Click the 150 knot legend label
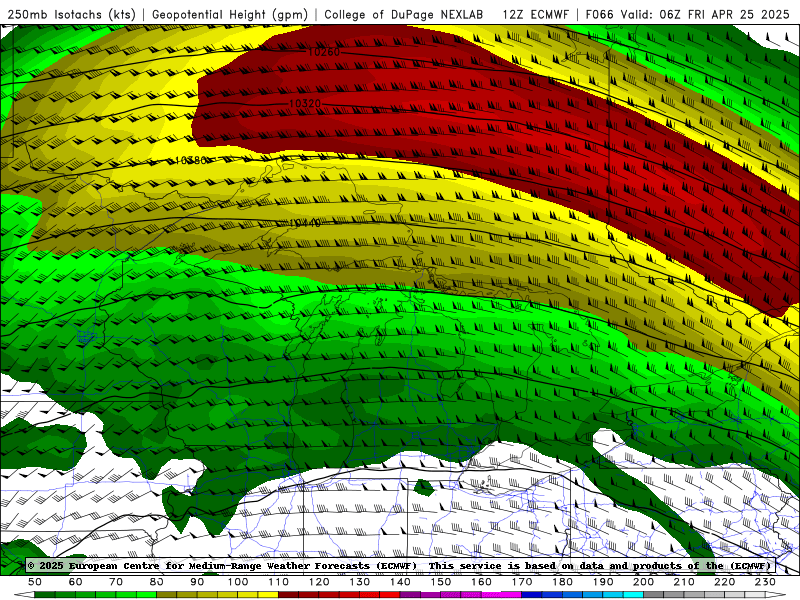Screen dimensions: 800x600 440,582
